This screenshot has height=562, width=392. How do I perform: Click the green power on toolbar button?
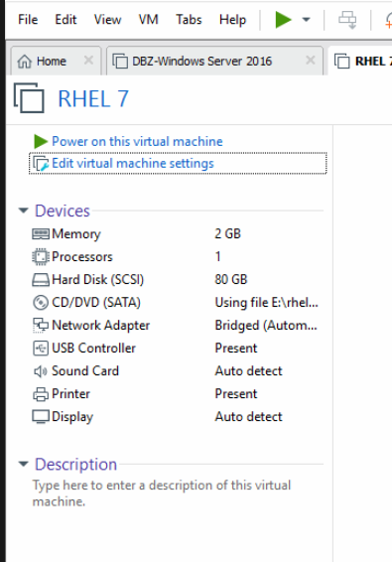coord(283,19)
